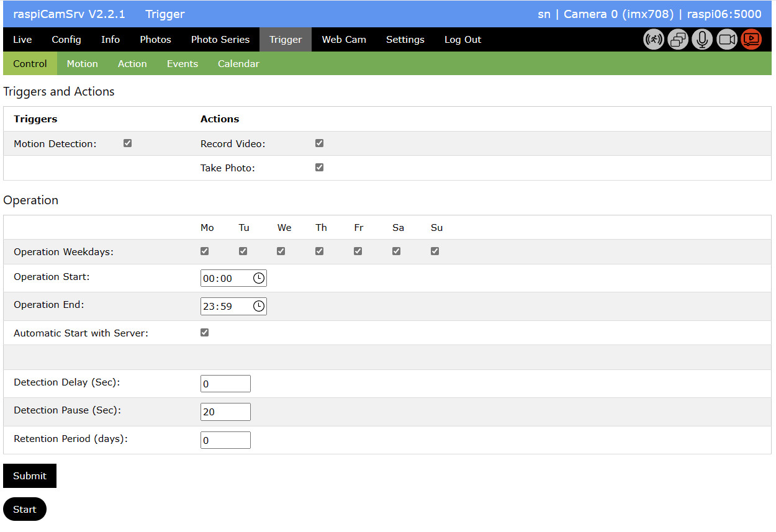Disable the Take Photo action checkbox
Image resolution: width=776 pixels, height=532 pixels.
click(320, 168)
